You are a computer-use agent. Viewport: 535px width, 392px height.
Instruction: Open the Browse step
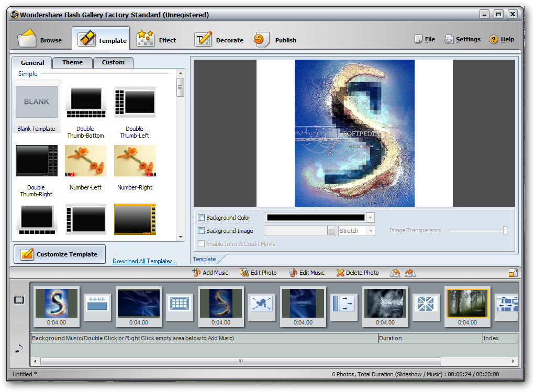40,40
